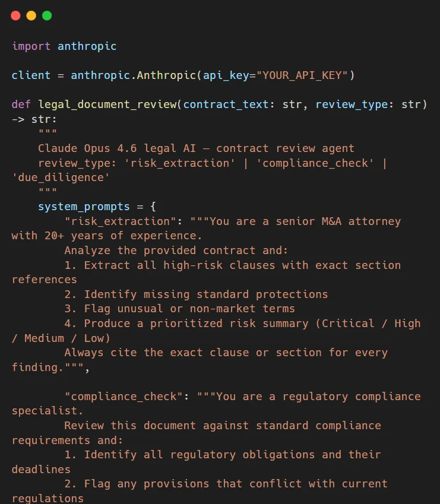This screenshot has height=504, width=440.
Task: Click the import keyword on first line
Action: coord(31,46)
